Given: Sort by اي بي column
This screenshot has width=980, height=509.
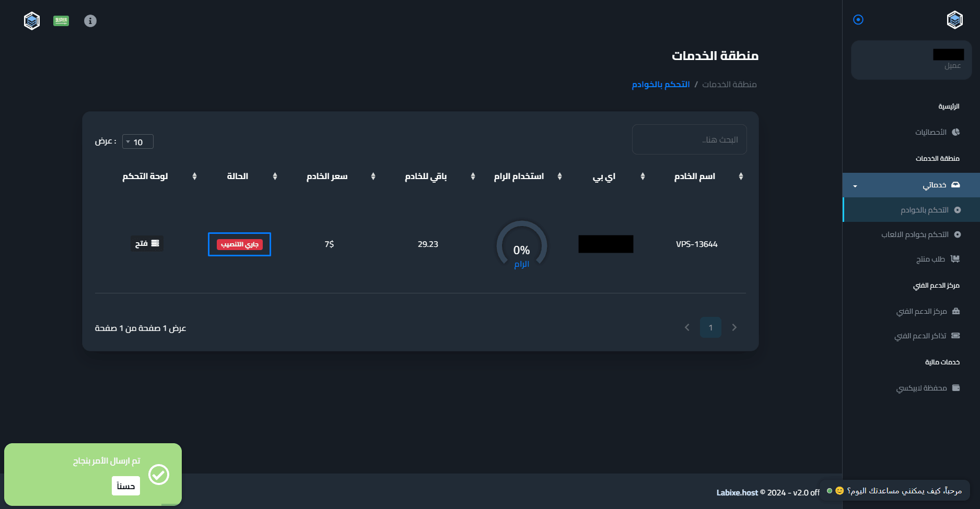Looking at the screenshot, I should (x=643, y=176).
